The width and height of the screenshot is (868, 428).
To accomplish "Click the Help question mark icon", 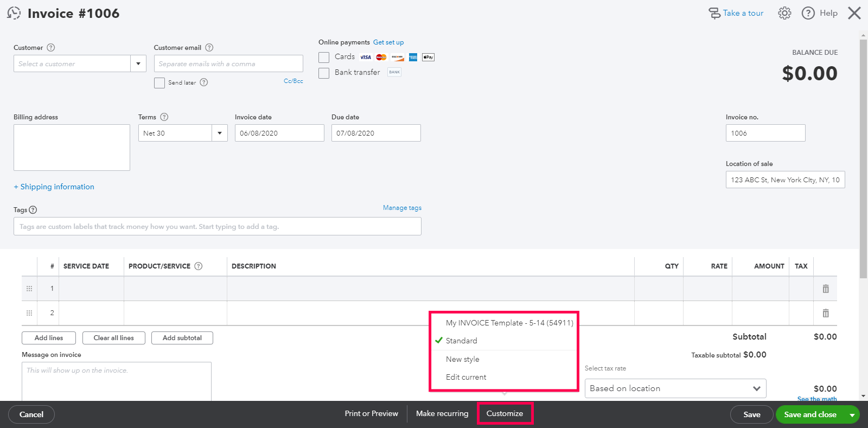I will point(808,13).
